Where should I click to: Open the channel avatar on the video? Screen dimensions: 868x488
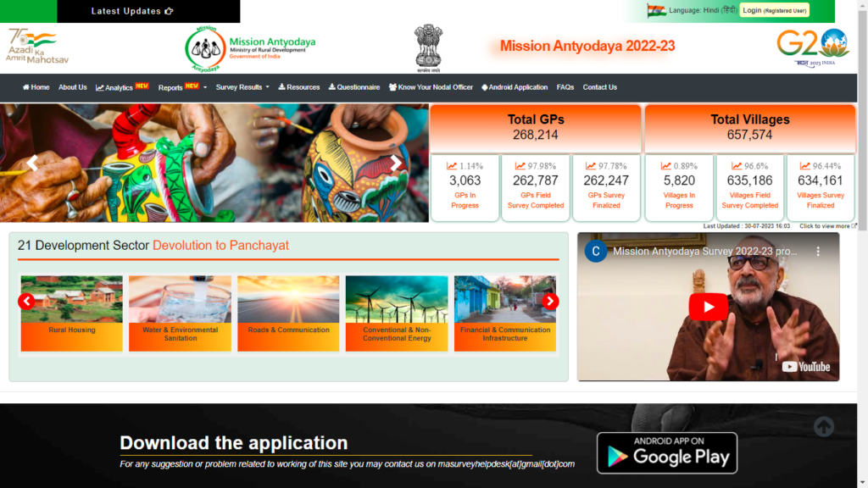click(x=596, y=251)
